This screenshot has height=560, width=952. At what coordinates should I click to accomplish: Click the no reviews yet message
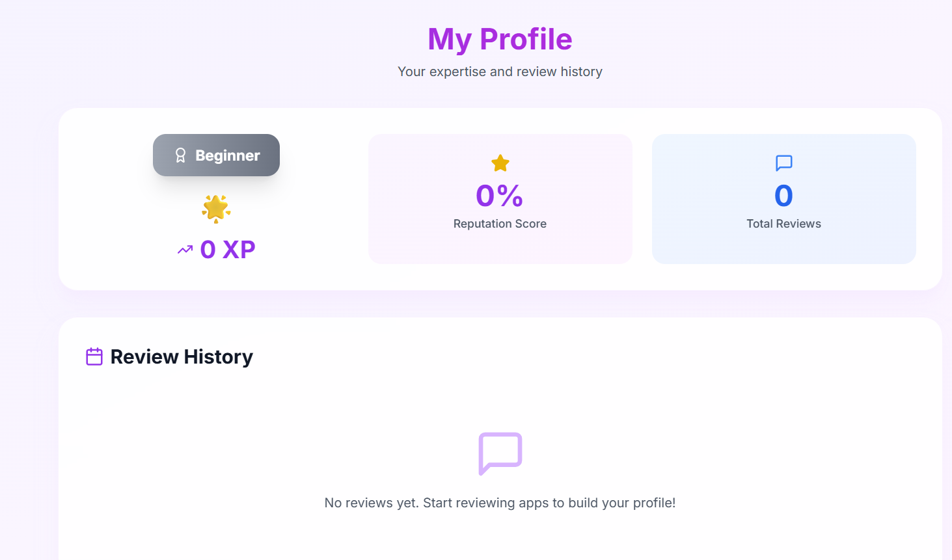[500, 503]
